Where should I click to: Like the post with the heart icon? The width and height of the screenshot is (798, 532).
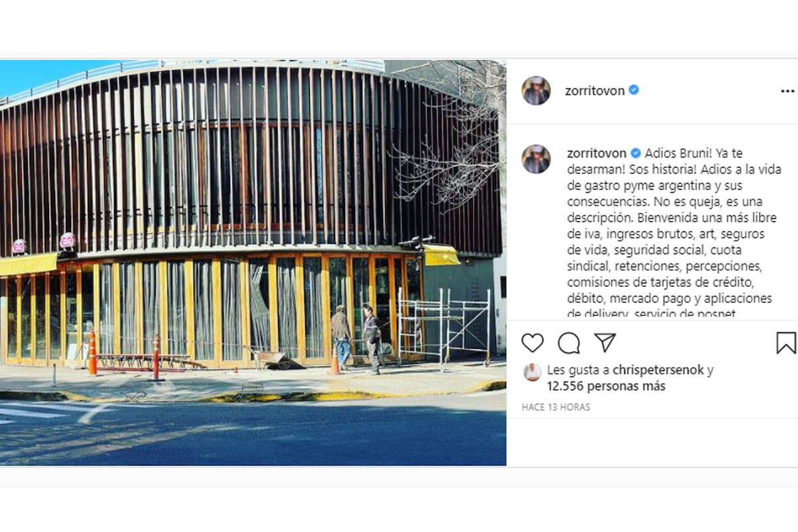click(532, 343)
